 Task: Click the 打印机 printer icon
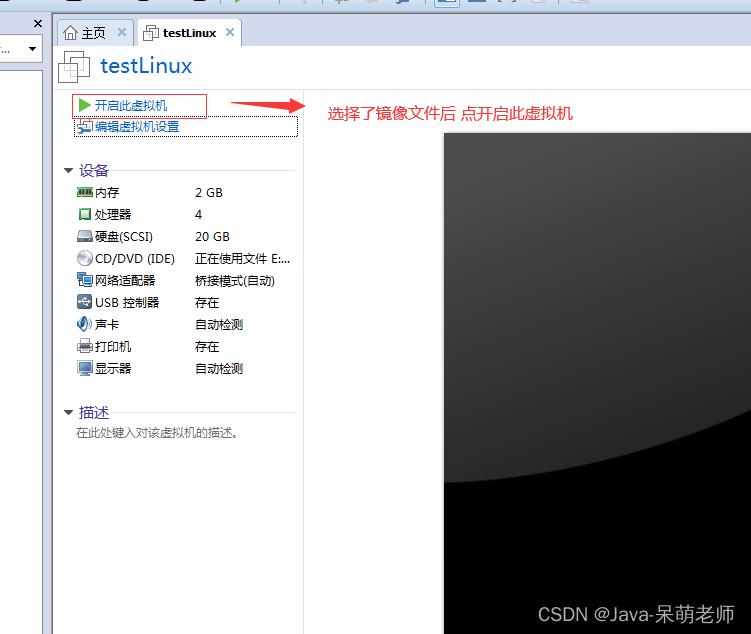coord(84,346)
